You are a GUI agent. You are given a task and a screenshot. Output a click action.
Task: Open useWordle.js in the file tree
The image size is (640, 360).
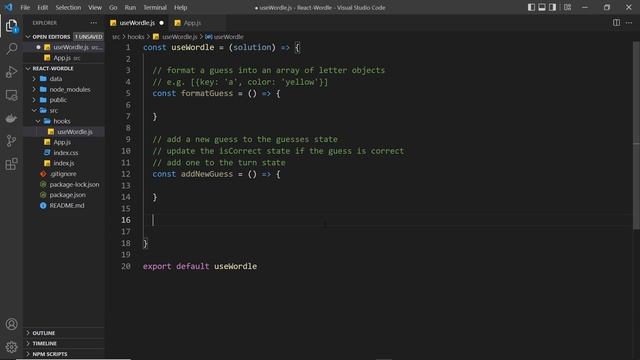tap(74, 132)
